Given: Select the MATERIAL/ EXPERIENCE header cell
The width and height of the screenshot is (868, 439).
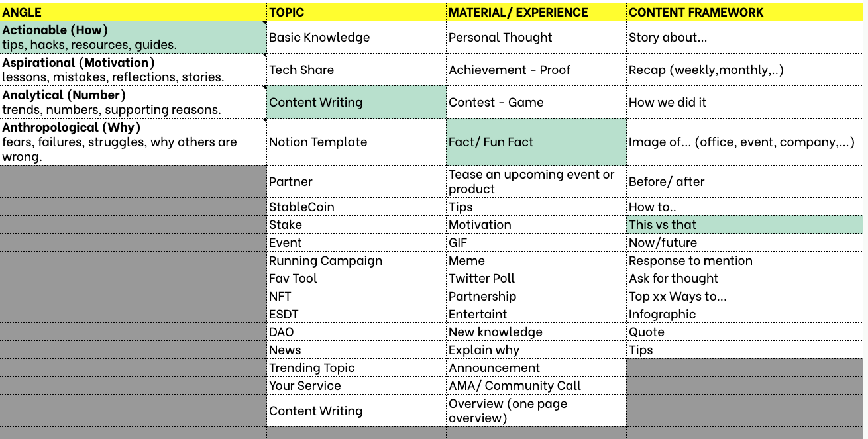Looking at the screenshot, I should point(535,12).
